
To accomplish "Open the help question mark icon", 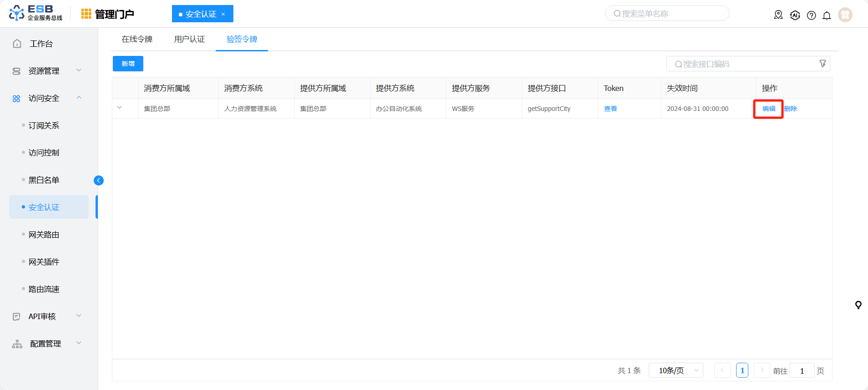I will [x=811, y=15].
